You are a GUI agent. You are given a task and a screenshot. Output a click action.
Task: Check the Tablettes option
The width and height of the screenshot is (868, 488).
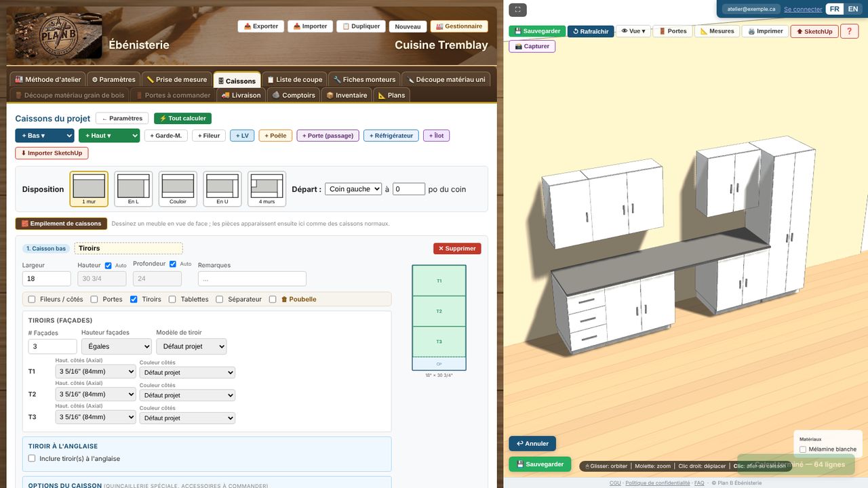172,299
